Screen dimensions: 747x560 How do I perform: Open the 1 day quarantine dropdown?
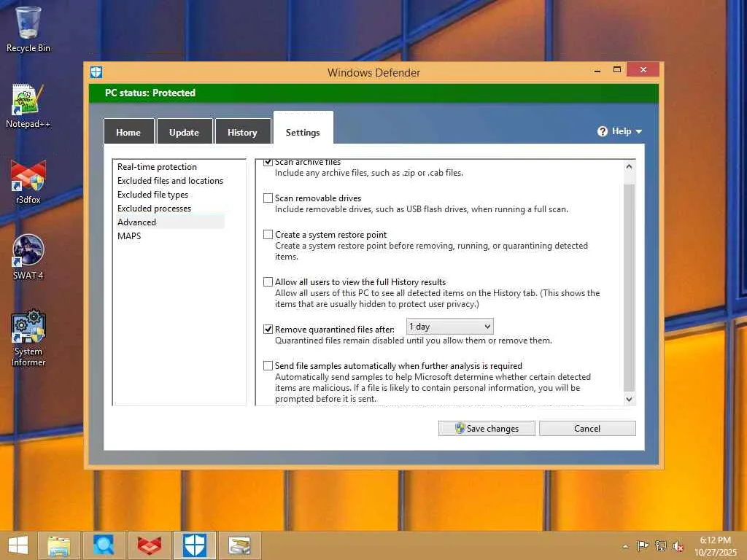pyautogui.click(x=449, y=327)
